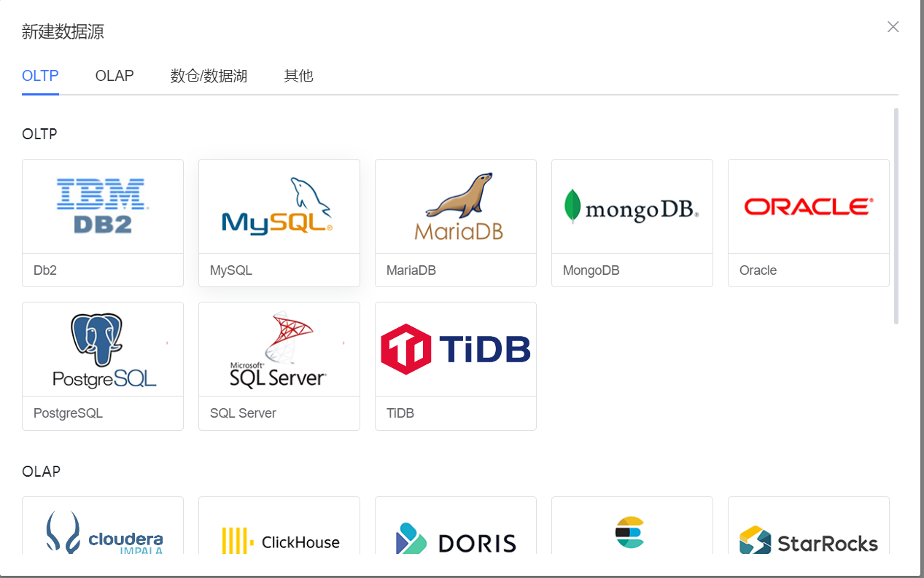Screen dimensions: 924x578
Task: Choose the TiDB logo
Action: pyautogui.click(x=456, y=349)
